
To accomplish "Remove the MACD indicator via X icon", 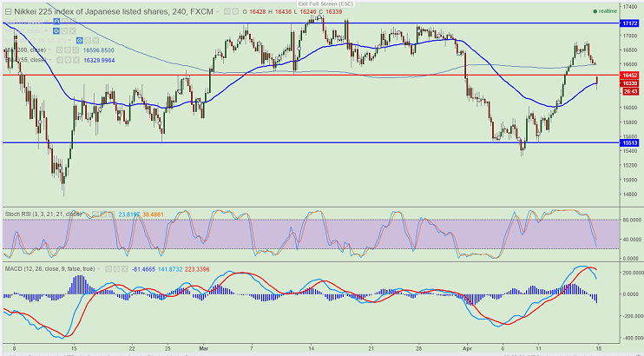I will tap(125, 269).
